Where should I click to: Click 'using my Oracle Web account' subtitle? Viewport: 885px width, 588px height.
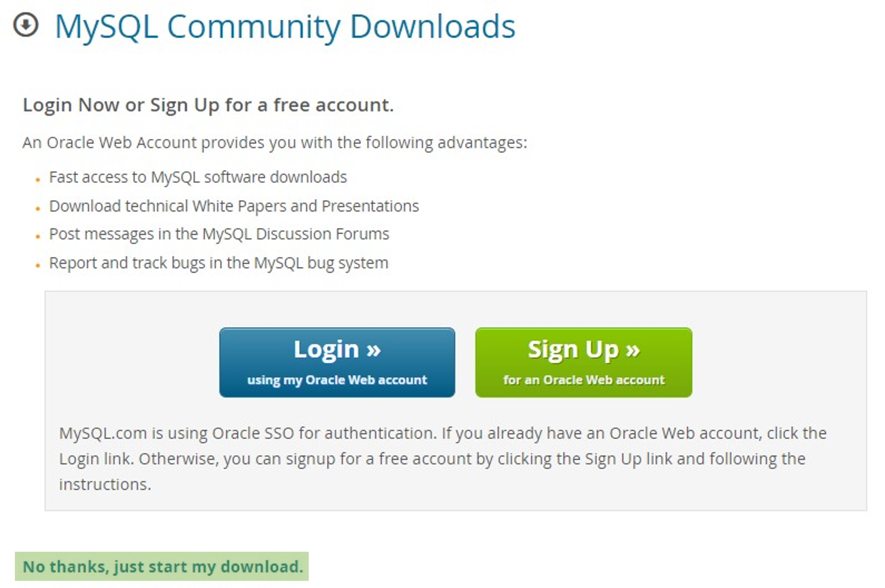click(x=337, y=380)
